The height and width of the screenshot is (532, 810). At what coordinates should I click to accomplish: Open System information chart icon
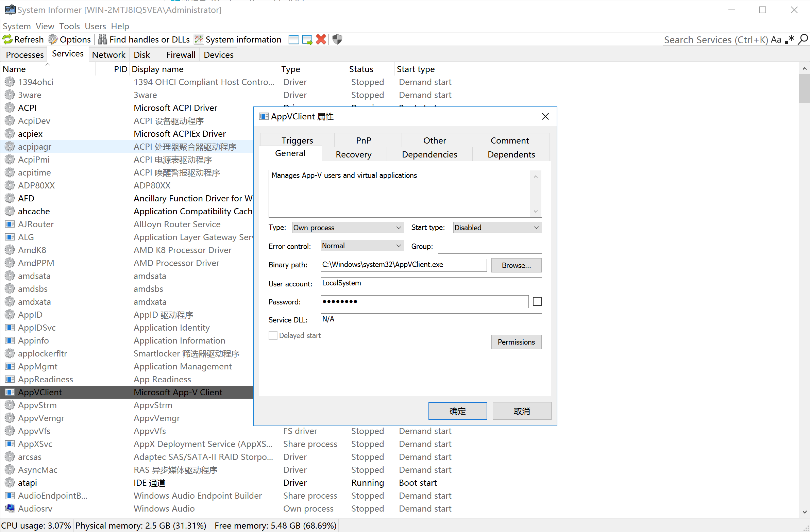pos(198,39)
